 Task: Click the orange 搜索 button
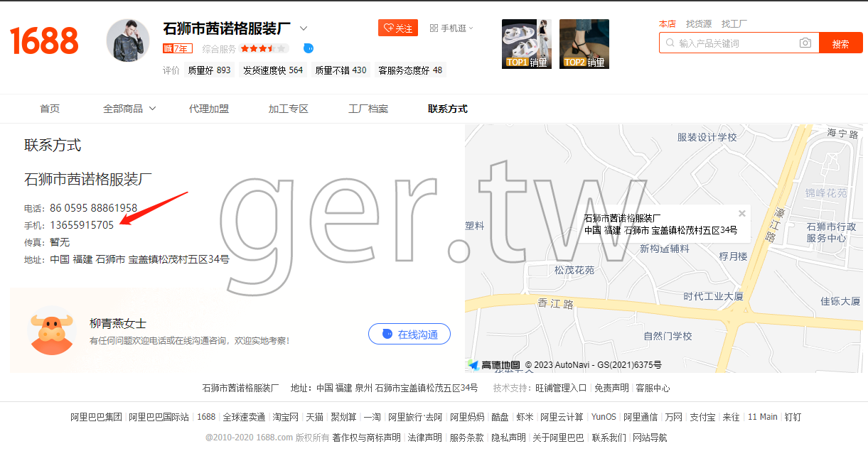coord(841,43)
